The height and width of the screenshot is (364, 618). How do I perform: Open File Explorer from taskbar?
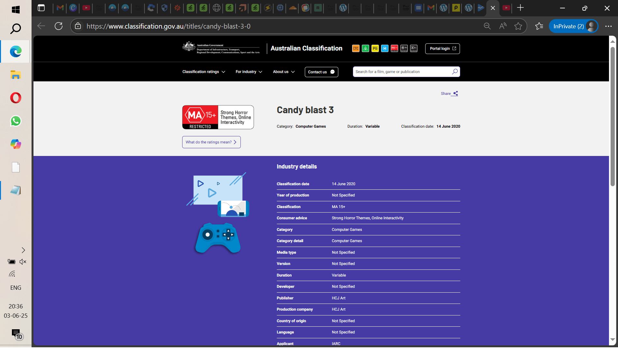pos(15,75)
